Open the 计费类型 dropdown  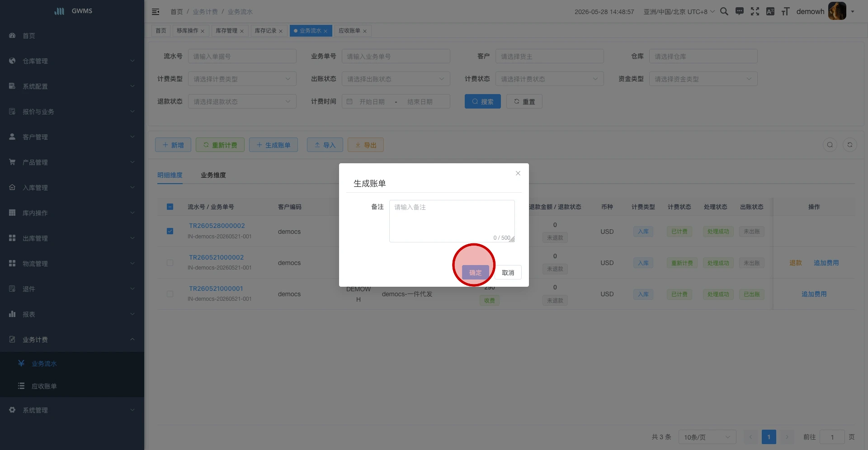tap(242, 79)
